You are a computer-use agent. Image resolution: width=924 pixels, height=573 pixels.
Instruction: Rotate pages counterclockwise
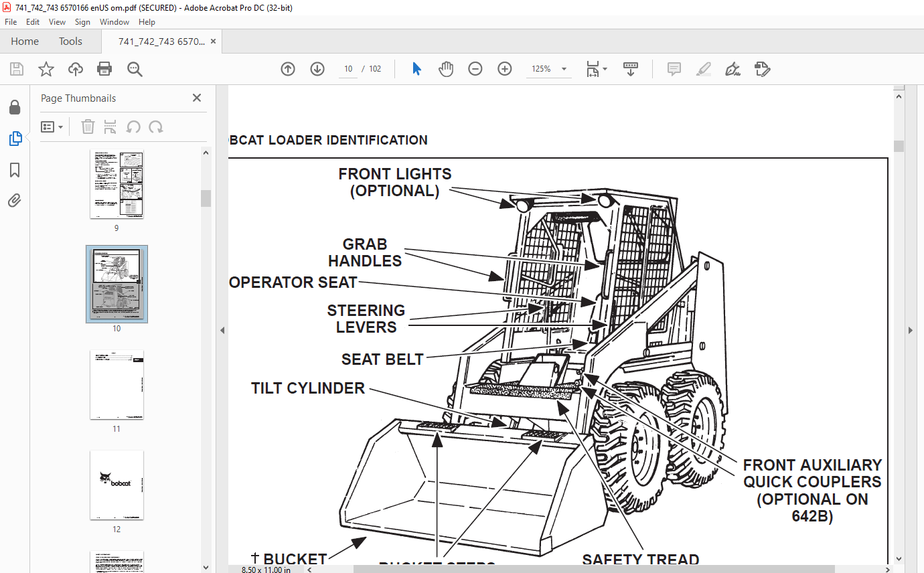click(x=133, y=127)
